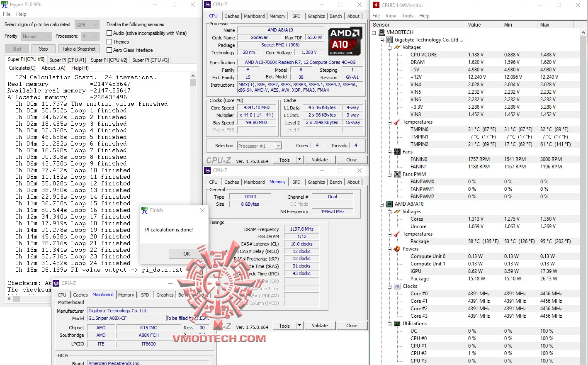588x365 pixels.
Task: Click the Hyper PI icon in the Finish dialog
Action: (145, 210)
